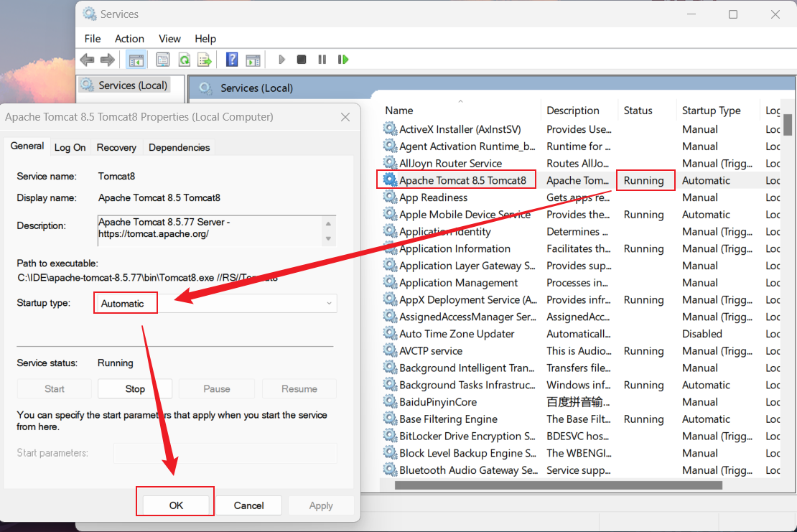Switch to the Log On tab
The image size is (797, 532).
tap(70, 147)
